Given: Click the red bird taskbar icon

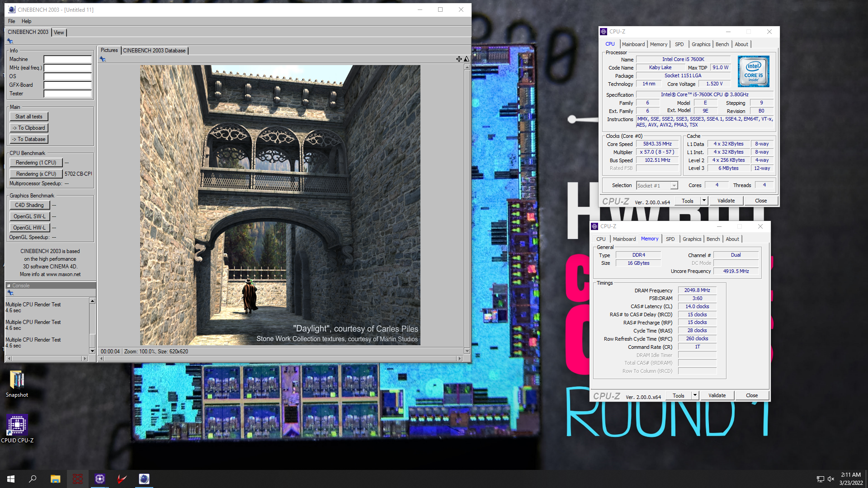Looking at the screenshot, I should click(x=122, y=479).
